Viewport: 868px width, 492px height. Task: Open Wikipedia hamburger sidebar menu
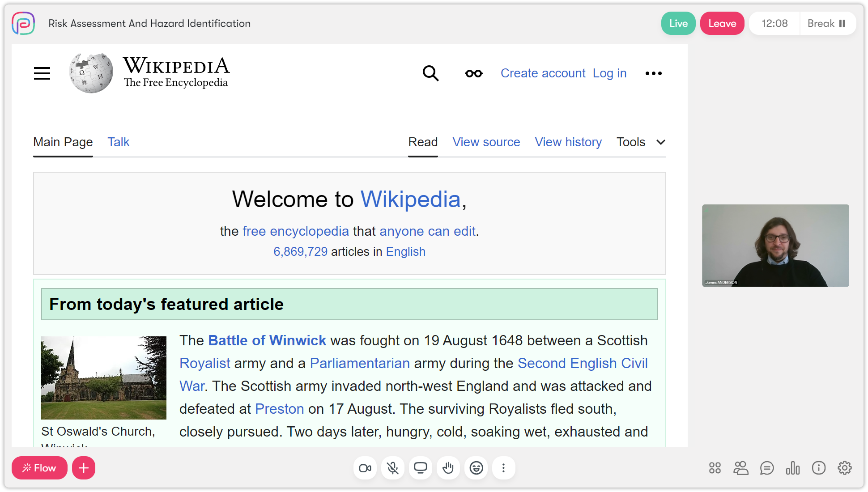point(42,73)
